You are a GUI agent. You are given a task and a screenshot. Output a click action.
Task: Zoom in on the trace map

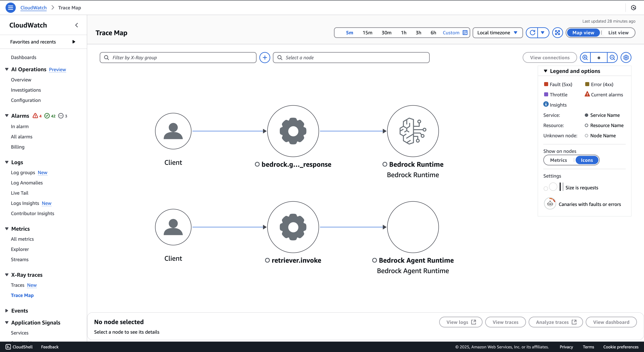(585, 58)
